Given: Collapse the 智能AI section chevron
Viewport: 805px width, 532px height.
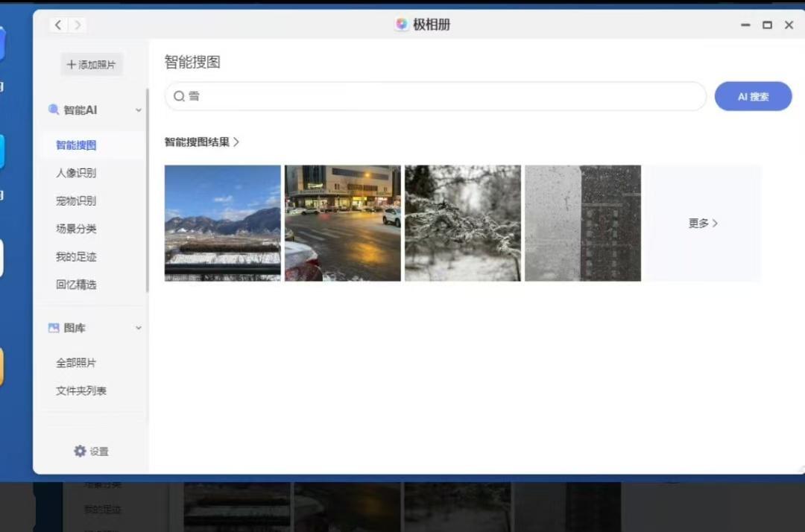Looking at the screenshot, I should tap(138, 110).
